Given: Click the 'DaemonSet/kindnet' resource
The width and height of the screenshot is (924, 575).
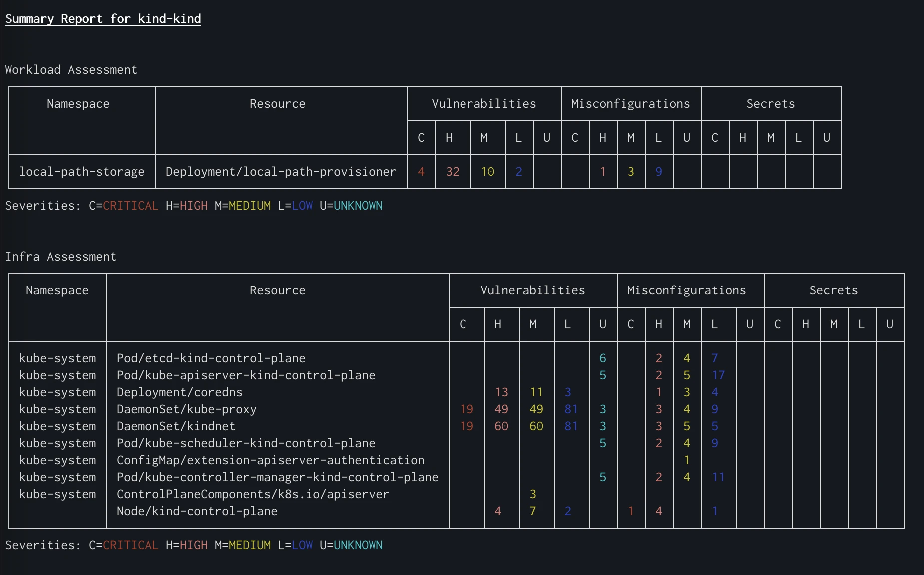Looking at the screenshot, I should 176,426.
